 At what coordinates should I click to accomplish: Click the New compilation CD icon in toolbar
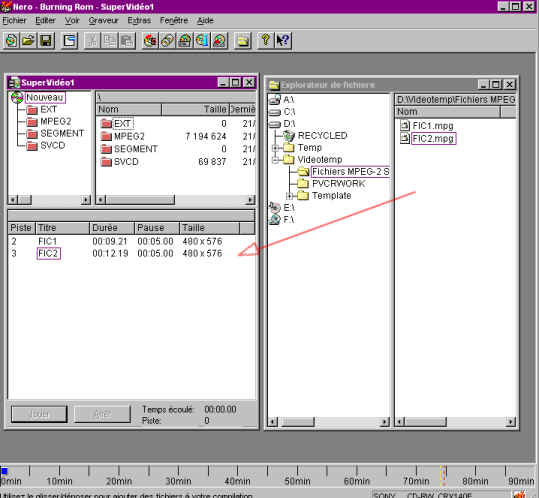click(12, 41)
